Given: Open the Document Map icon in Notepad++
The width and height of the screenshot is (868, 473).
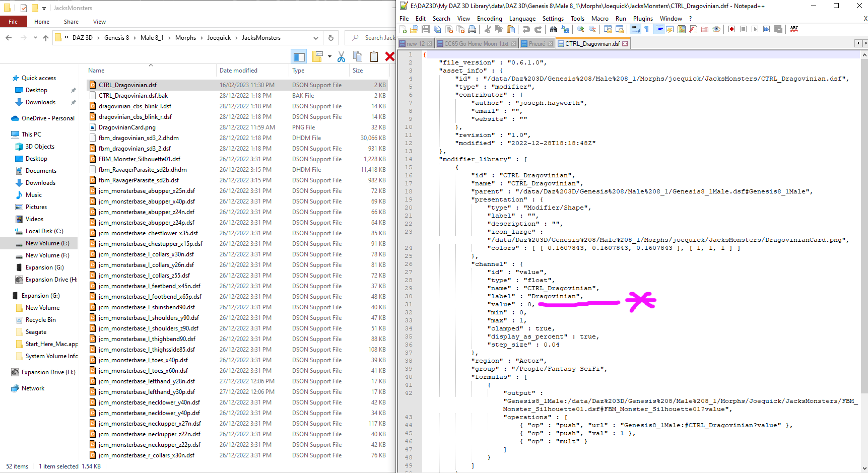Looking at the screenshot, I should [682, 29].
